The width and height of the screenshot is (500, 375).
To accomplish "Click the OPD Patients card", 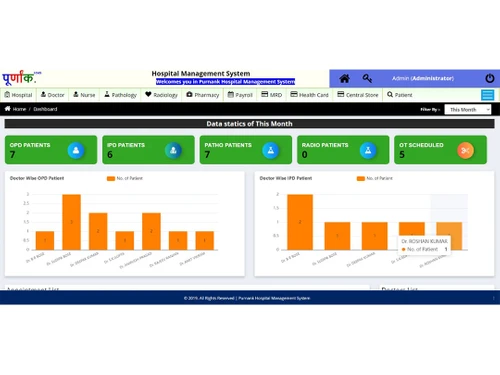I will pos(51,150).
